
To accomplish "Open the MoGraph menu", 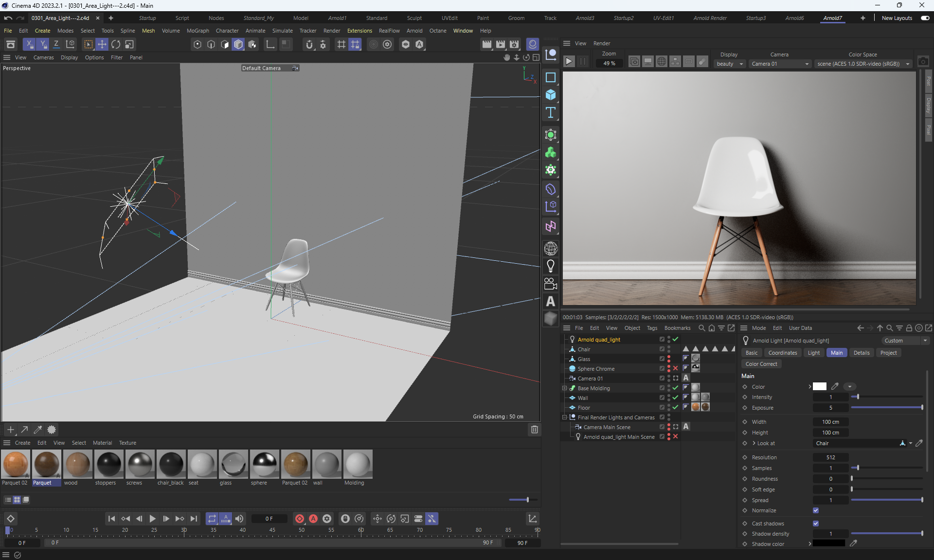I will 198,31.
